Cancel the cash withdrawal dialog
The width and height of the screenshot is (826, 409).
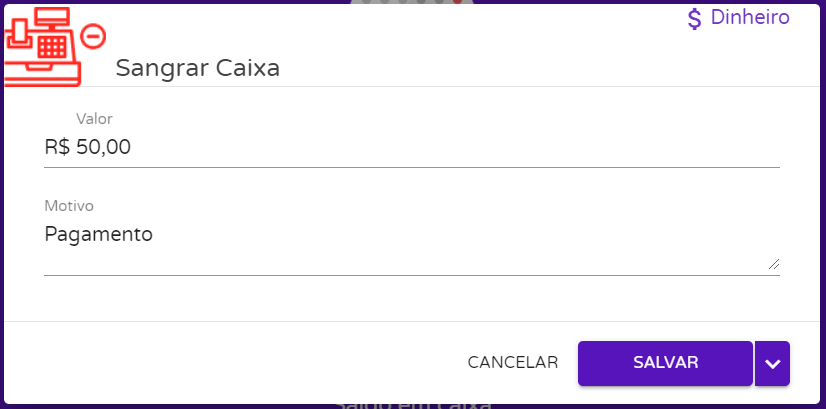coord(512,362)
